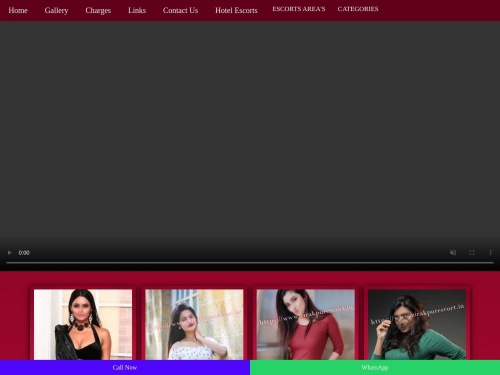The image size is (500, 375).
Task: Click the WhatsApp button
Action: [x=375, y=367]
